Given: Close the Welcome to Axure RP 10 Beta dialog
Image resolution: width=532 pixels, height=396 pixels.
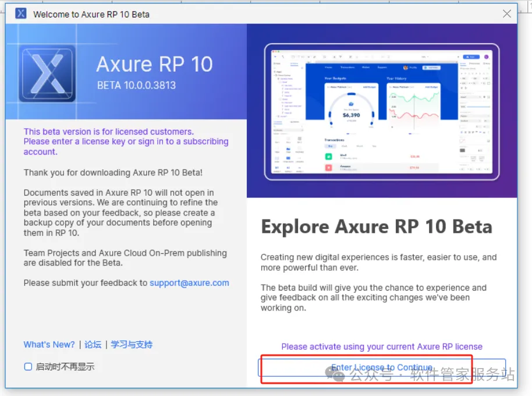Looking at the screenshot, I should [506, 13].
